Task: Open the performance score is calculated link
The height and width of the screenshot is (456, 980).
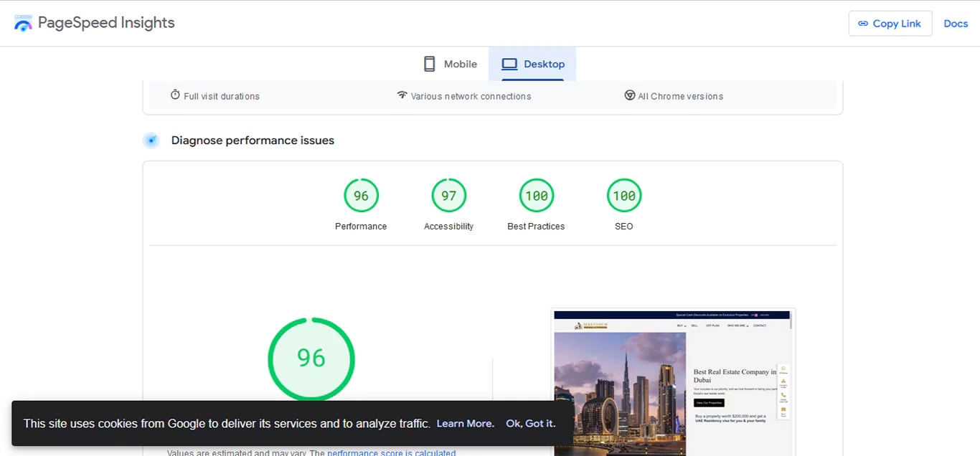Action: click(391, 452)
